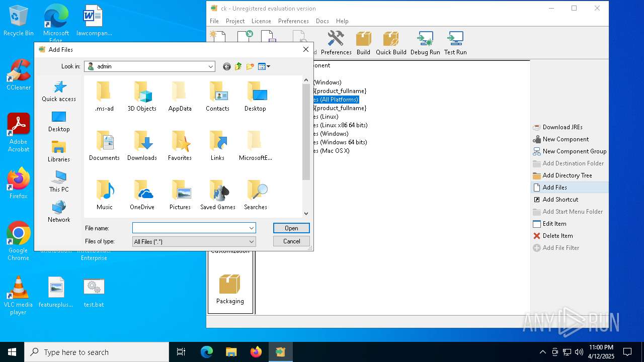
Task: Select the (Mac OS X) tree row
Action: 332,151
